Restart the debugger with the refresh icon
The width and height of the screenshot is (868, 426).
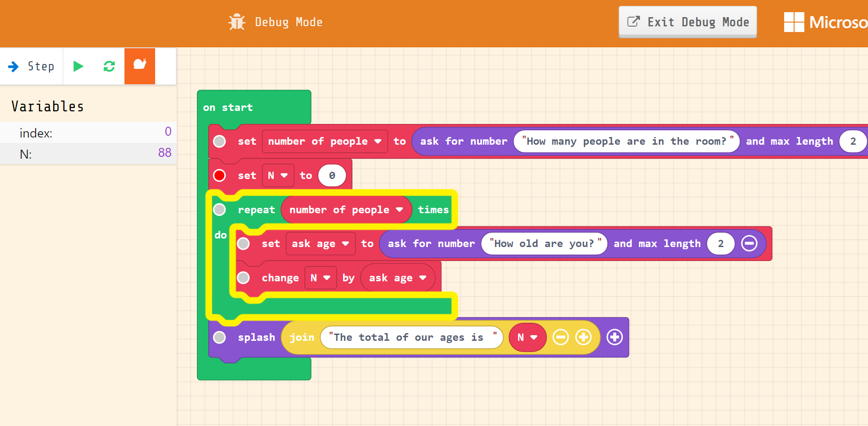pos(109,66)
